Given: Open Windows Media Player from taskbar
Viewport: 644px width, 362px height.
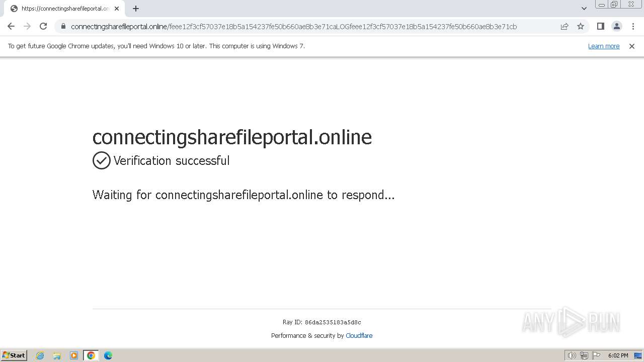Looking at the screenshot, I should pyautogui.click(x=74, y=355).
